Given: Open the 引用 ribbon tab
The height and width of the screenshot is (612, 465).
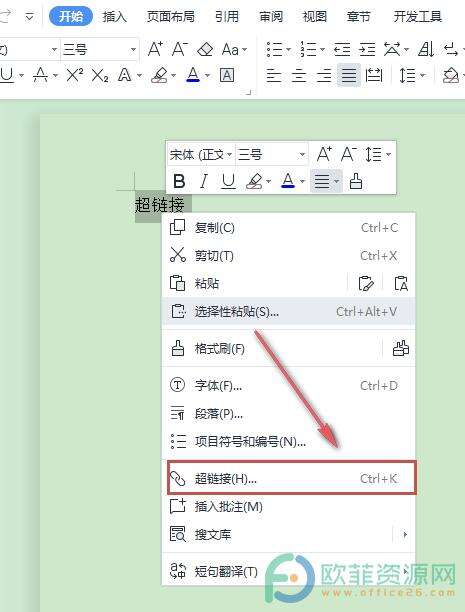Looking at the screenshot, I should [x=227, y=16].
